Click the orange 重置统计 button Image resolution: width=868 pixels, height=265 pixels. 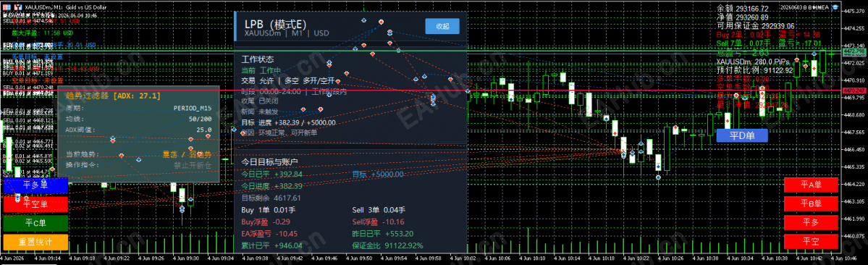pos(35,242)
